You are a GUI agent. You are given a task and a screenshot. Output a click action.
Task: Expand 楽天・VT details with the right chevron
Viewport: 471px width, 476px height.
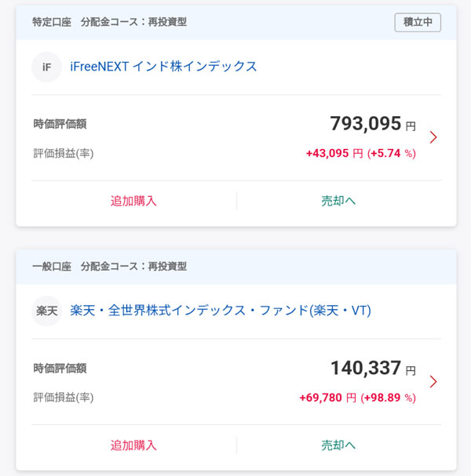tap(433, 382)
